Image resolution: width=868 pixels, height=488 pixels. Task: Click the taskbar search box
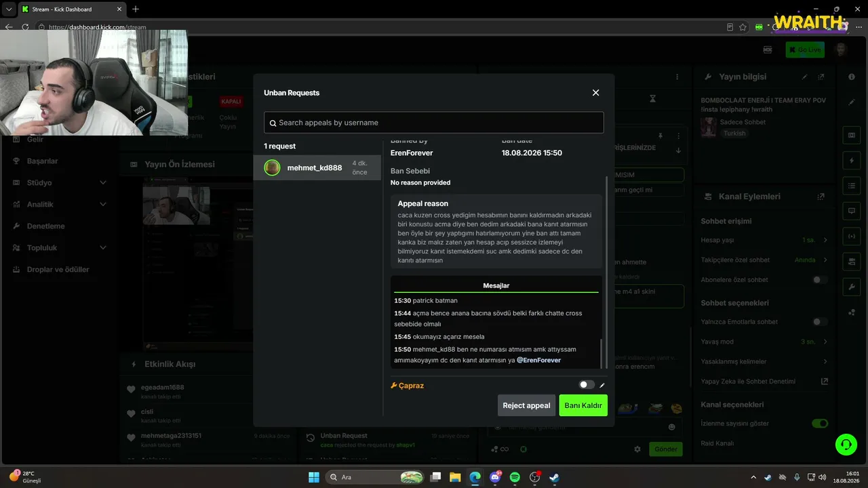[x=374, y=477]
